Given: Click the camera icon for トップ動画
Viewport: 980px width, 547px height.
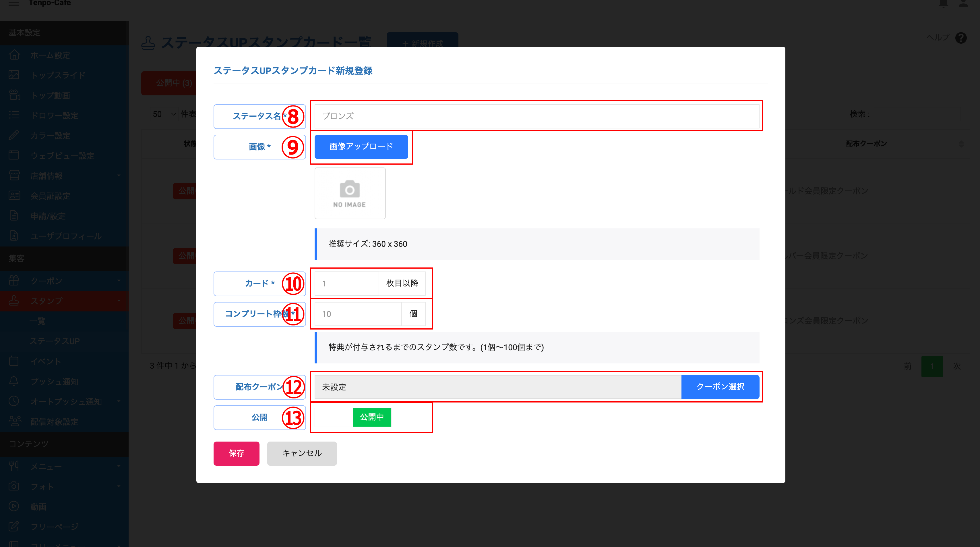Looking at the screenshot, I should tap(14, 95).
